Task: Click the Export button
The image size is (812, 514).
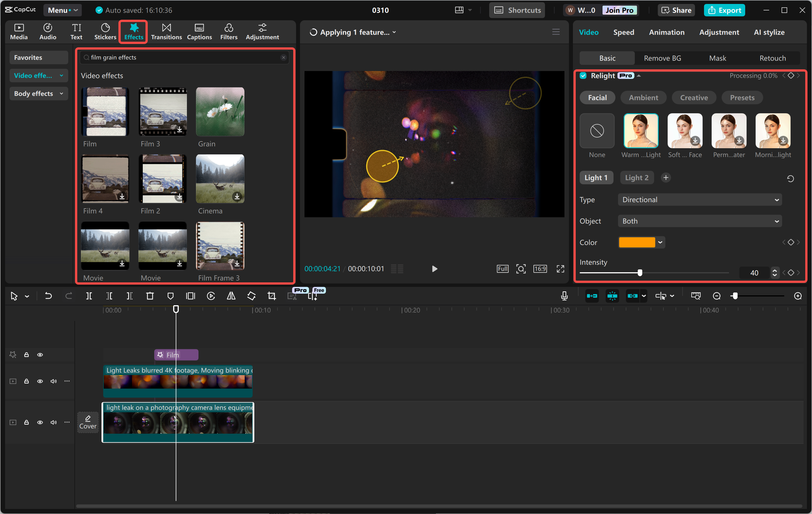Action: pyautogui.click(x=724, y=10)
